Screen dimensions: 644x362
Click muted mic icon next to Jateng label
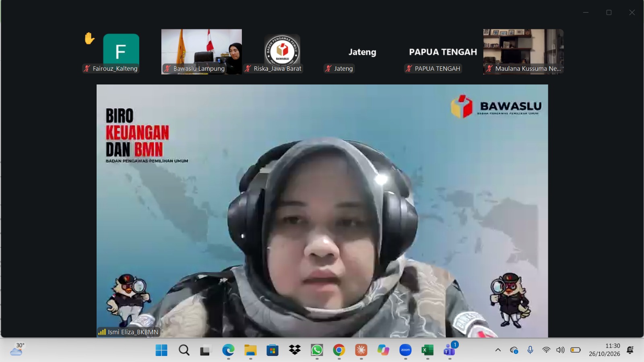(328, 68)
